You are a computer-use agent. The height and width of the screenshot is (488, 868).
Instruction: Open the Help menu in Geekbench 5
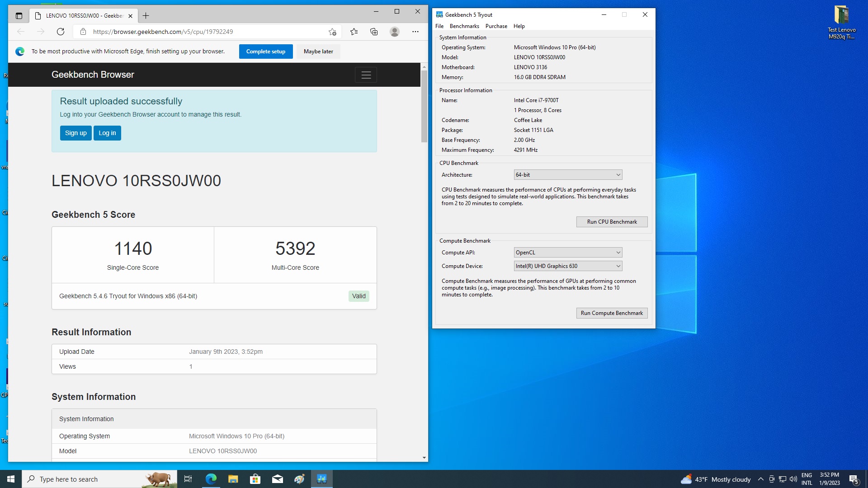point(519,26)
